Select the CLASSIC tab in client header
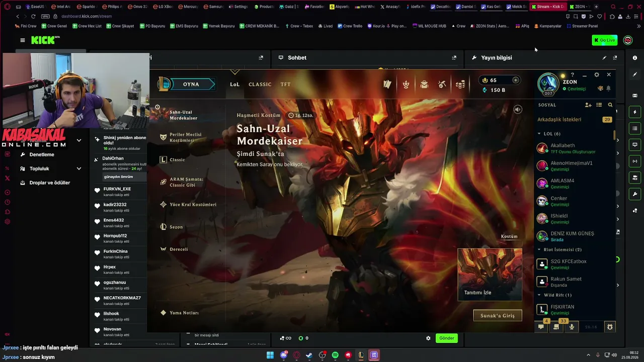 pyautogui.click(x=260, y=84)
